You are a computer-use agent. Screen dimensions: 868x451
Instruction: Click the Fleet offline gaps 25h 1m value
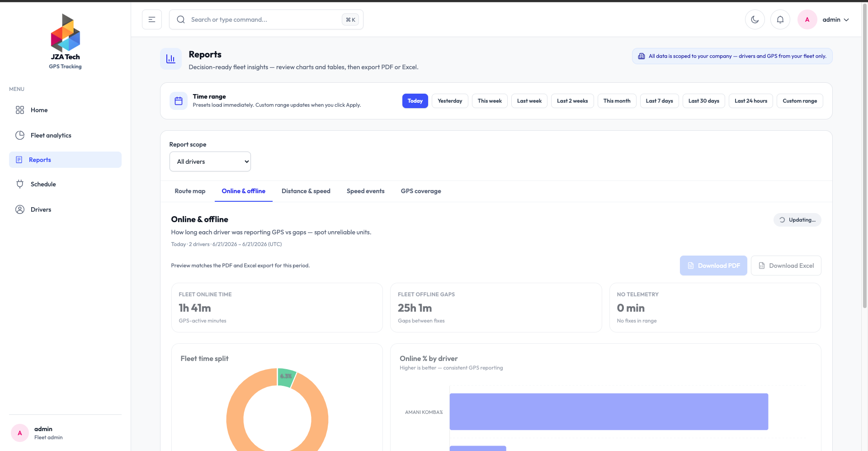pos(415,308)
